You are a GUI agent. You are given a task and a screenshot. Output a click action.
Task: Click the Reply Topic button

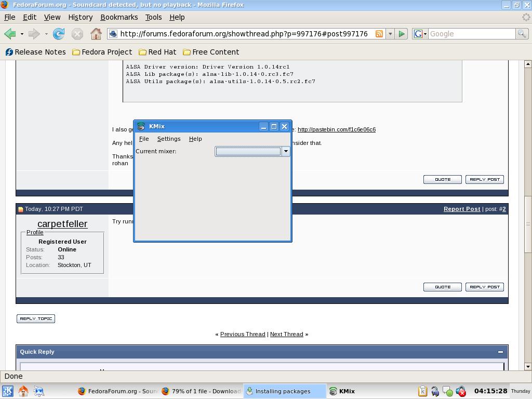(x=36, y=318)
